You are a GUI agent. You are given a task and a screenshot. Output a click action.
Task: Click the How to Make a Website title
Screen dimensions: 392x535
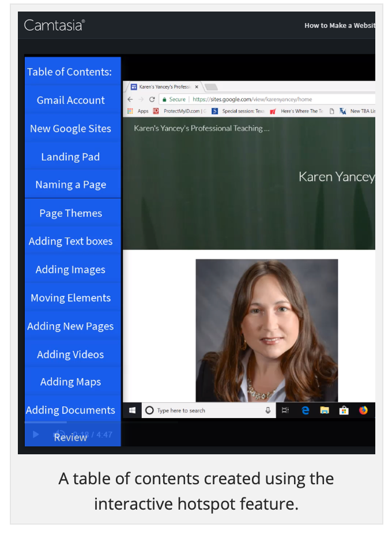(340, 25)
